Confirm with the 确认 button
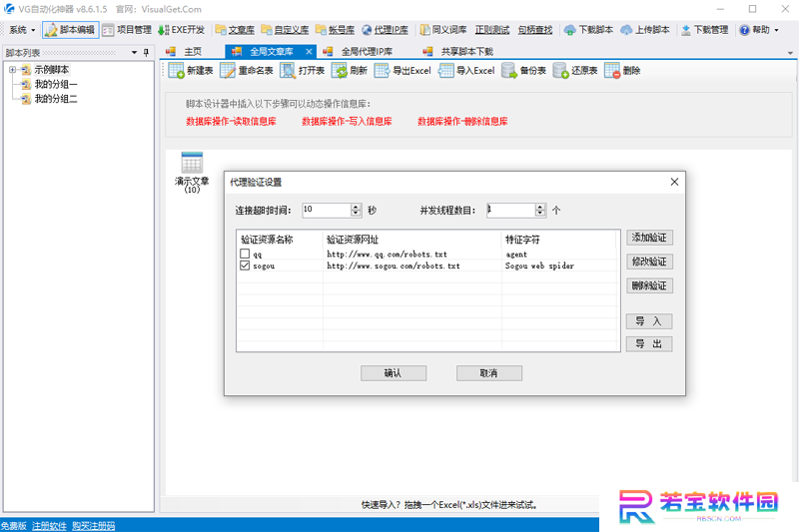This screenshot has width=799, height=532. click(x=394, y=373)
